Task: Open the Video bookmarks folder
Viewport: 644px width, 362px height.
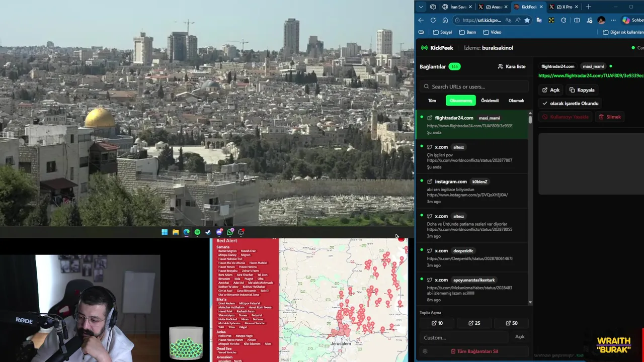Action: tap(492, 32)
